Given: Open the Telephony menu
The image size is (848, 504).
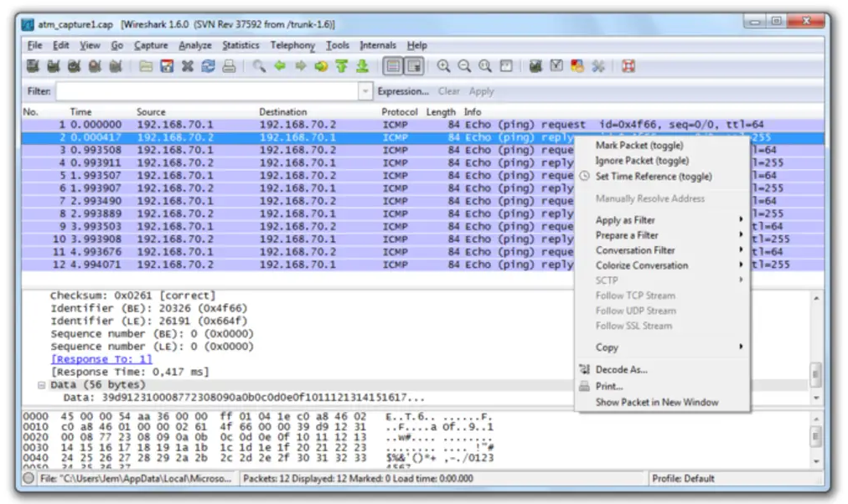Looking at the screenshot, I should click(x=292, y=45).
